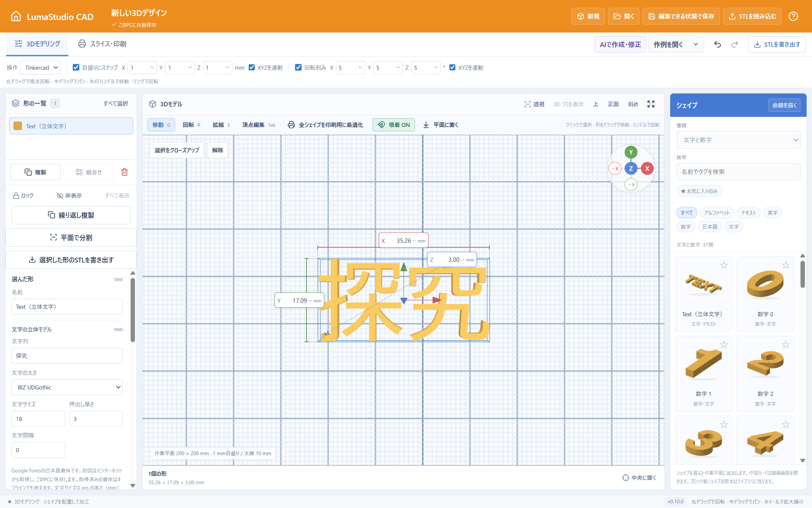Click the STLを書き出す button
The image size is (812, 508).
777,44
